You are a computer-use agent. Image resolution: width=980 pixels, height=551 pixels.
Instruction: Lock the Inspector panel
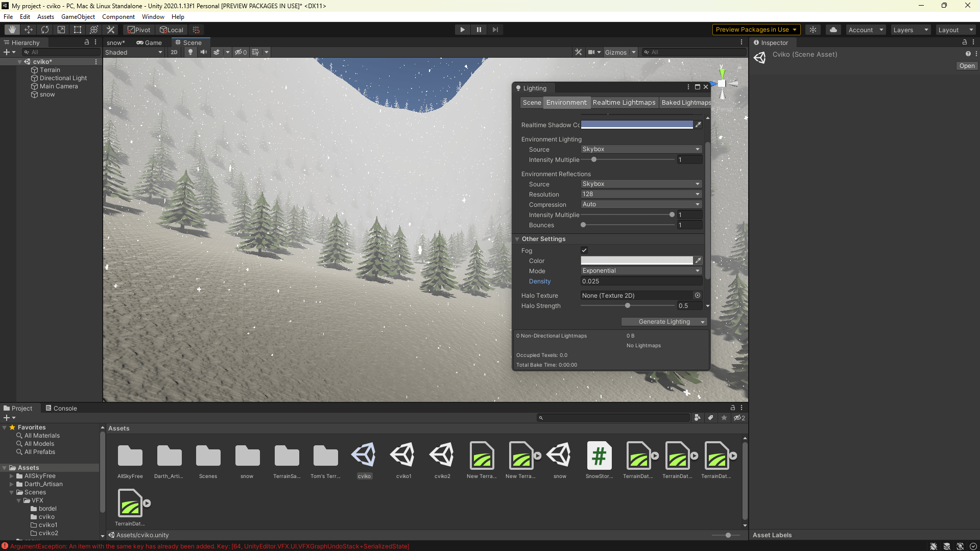964,42
